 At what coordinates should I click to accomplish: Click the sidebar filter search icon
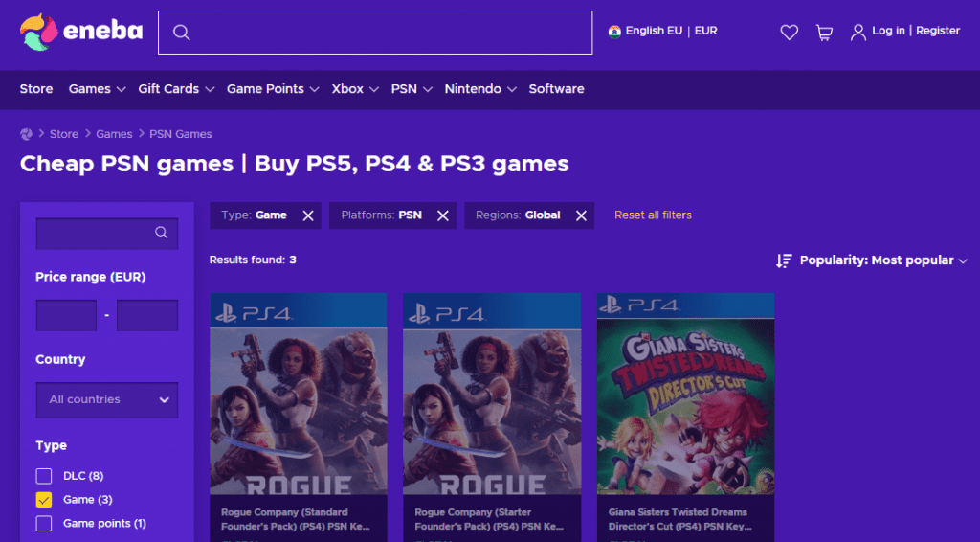click(162, 233)
